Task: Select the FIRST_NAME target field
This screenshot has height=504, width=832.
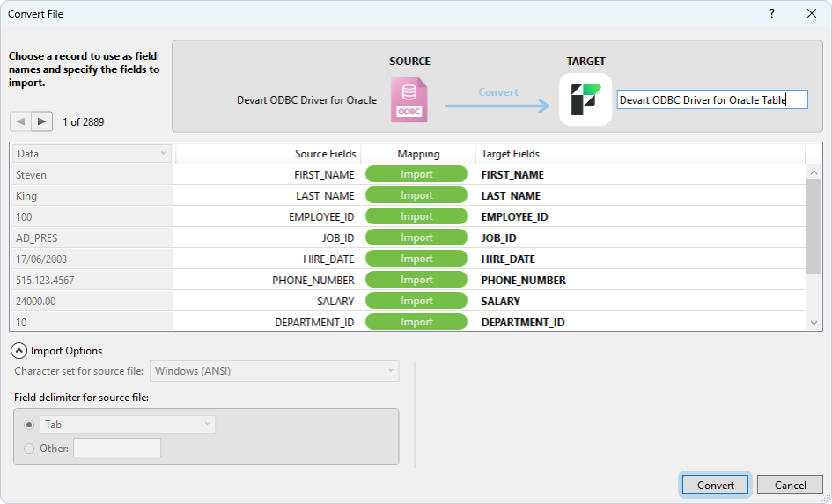Action: [x=512, y=175]
